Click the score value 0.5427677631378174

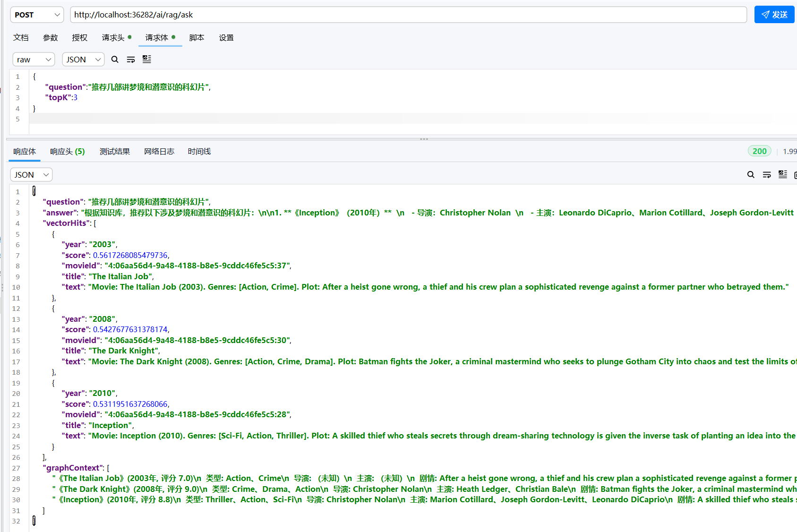pyautogui.click(x=130, y=329)
